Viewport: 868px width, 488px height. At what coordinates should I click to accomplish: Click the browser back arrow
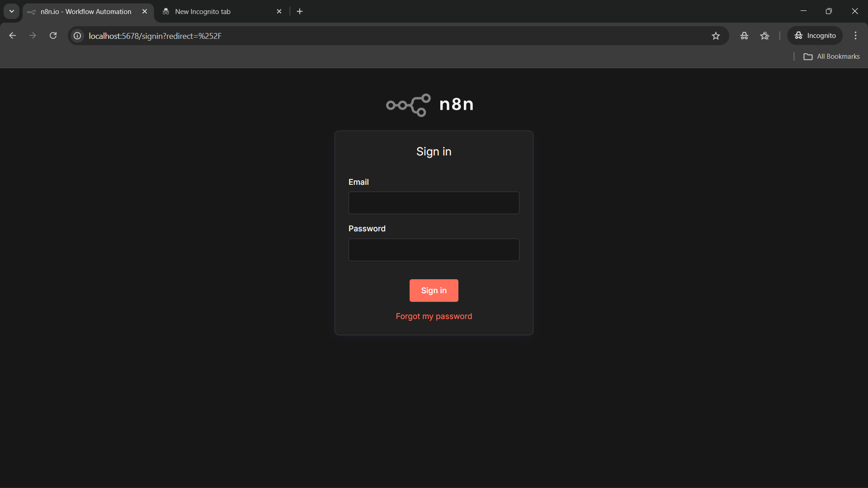(13, 36)
